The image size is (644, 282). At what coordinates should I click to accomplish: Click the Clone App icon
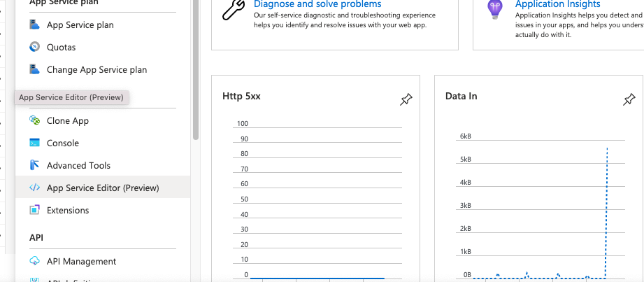34,120
